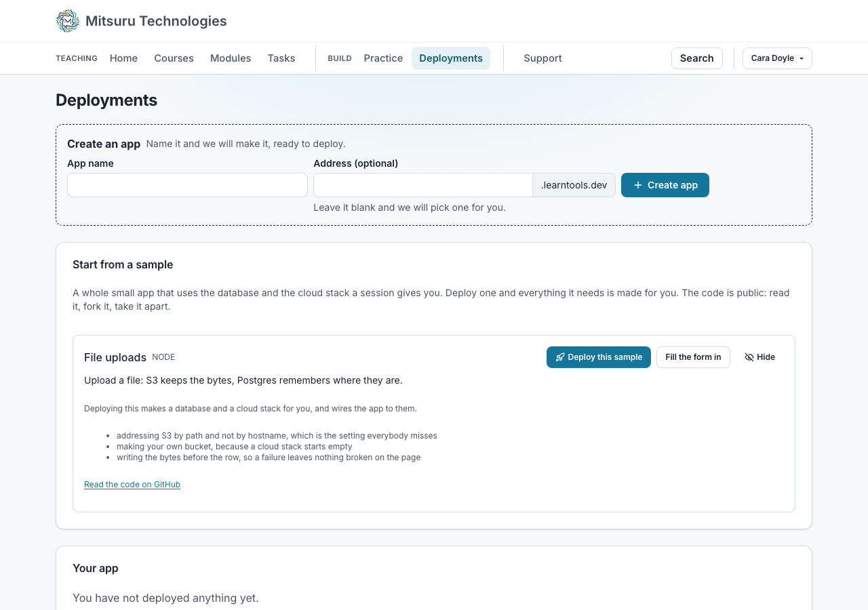Click the Fill the form in button
Image resolution: width=868 pixels, height=610 pixels.
coord(693,357)
